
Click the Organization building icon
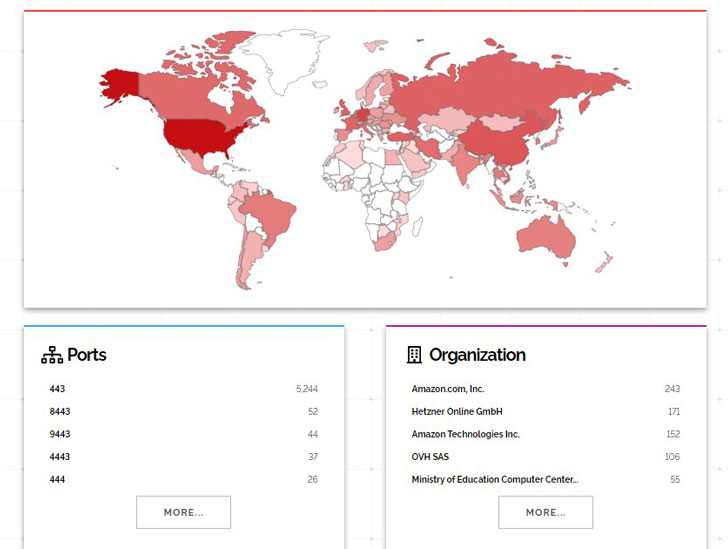coord(414,355)
